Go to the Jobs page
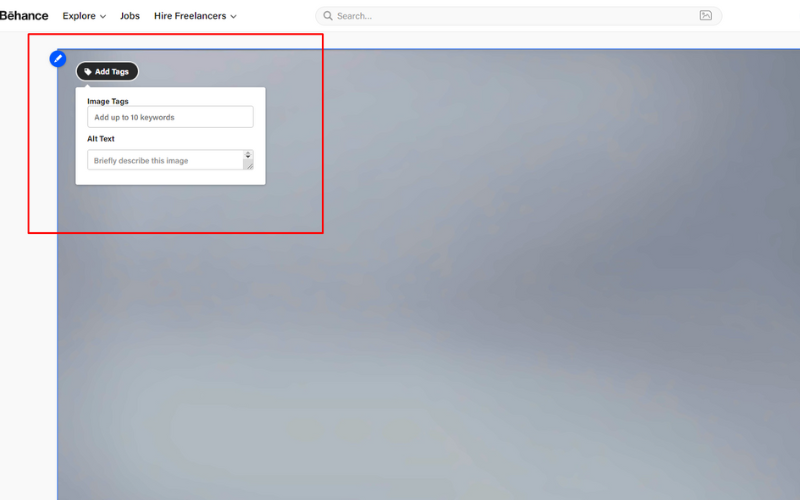The height and width of the screenshot is (500, 800). (x=130, y=16)
